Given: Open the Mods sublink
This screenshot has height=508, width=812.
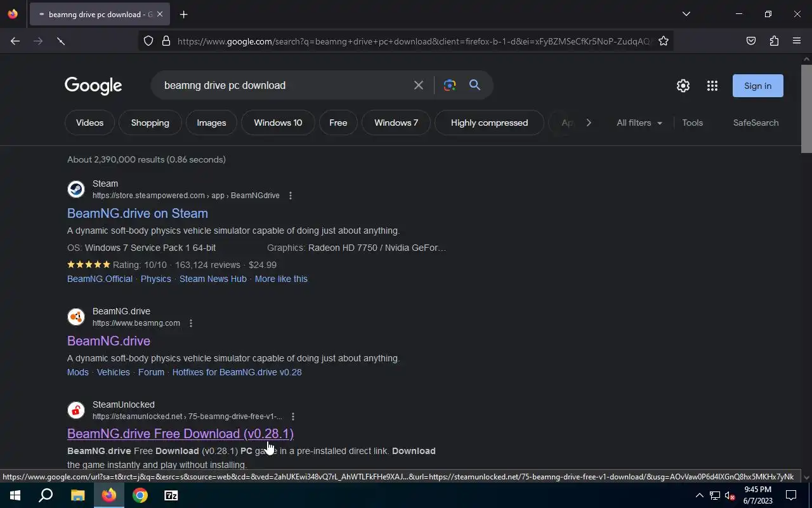Looking at the screenshot, I should [x=78, y=372].
